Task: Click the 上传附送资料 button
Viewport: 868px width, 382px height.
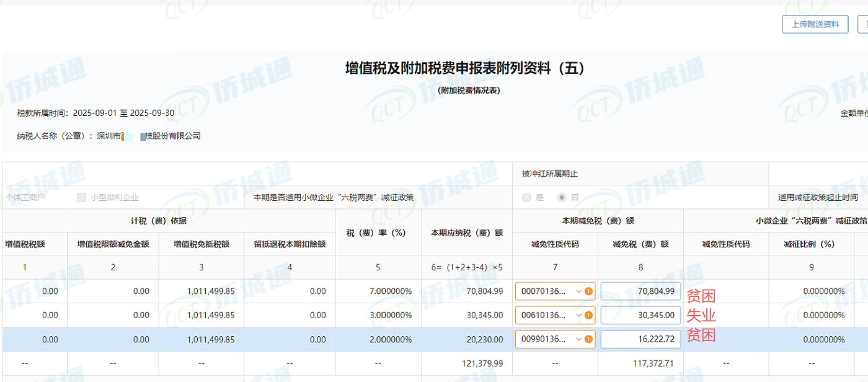Action: click(x=815, y=24)
